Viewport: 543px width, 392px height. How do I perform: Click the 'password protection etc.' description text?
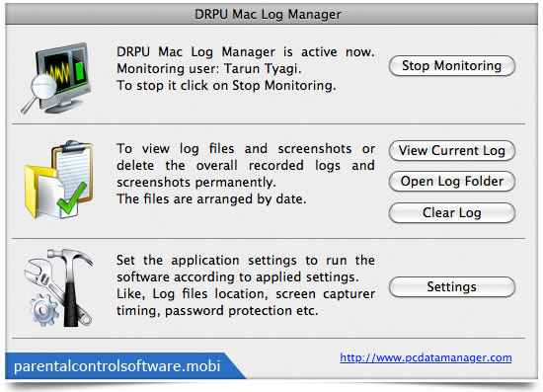[241, 311]
